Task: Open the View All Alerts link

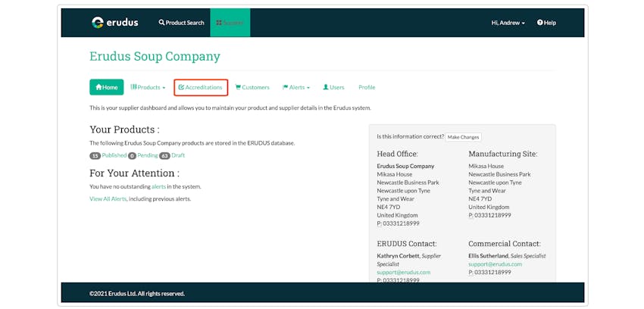Action: 108,199
